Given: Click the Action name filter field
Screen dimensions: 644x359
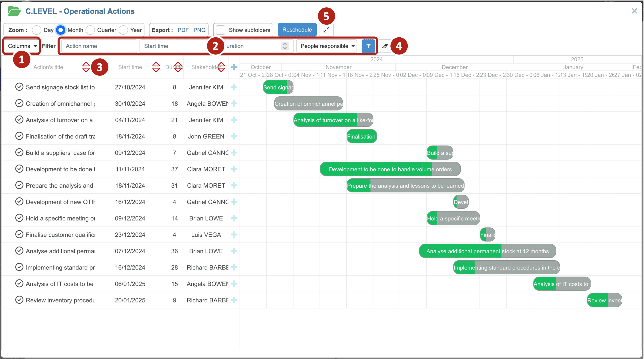Looking at the screenshot, I should pyautogui.click(x=99, y=46).
